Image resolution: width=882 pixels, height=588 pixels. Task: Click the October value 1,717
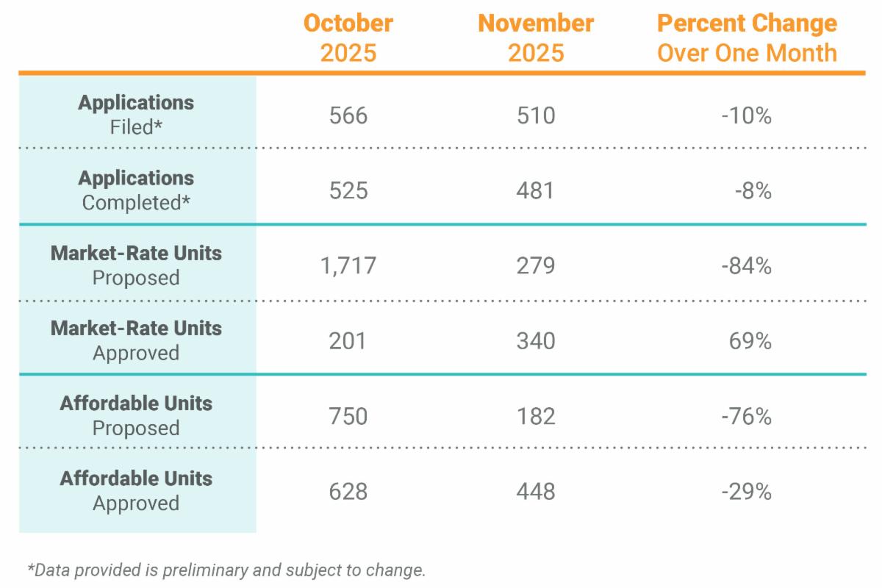tap(348, 266)
